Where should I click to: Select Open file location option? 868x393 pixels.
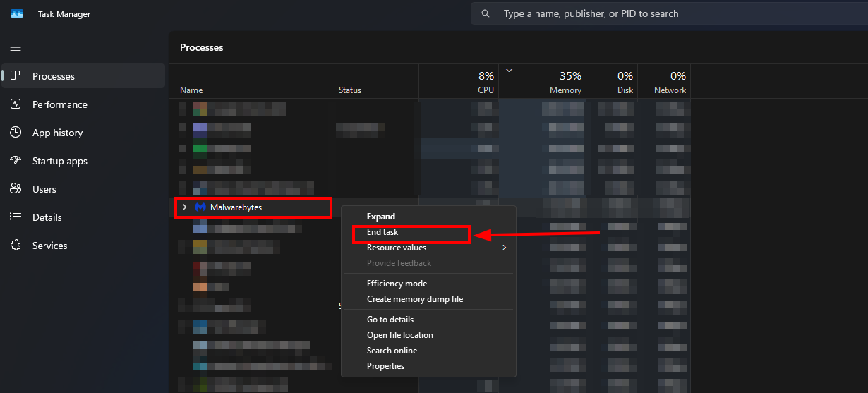tap(400, 335)
